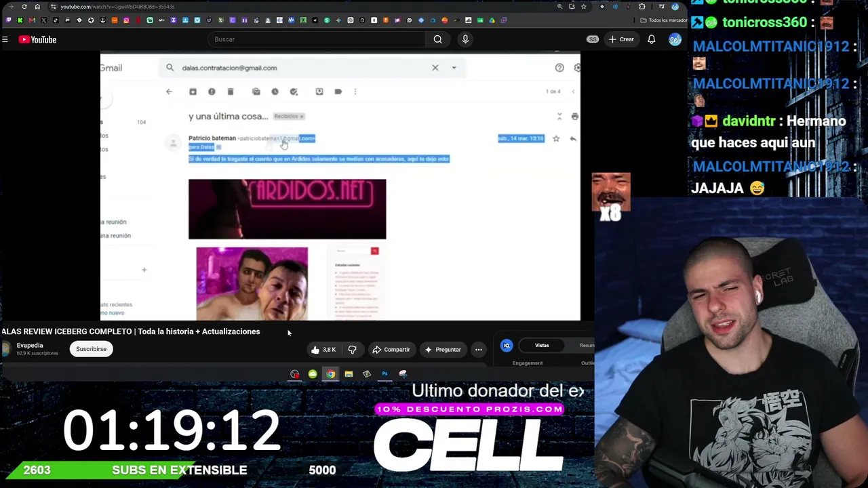This screenshot has width=868, height=488.
Task: Click the Gmail search box text
Action: click(229, 68)
